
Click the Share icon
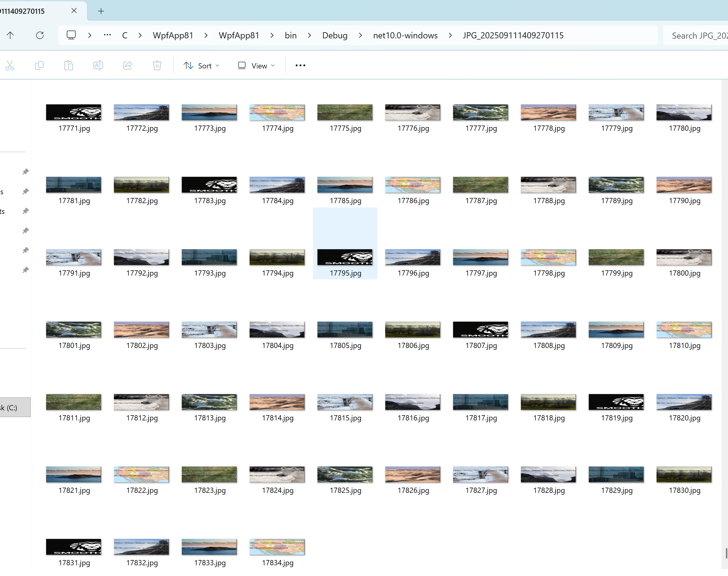click(128, 65)
